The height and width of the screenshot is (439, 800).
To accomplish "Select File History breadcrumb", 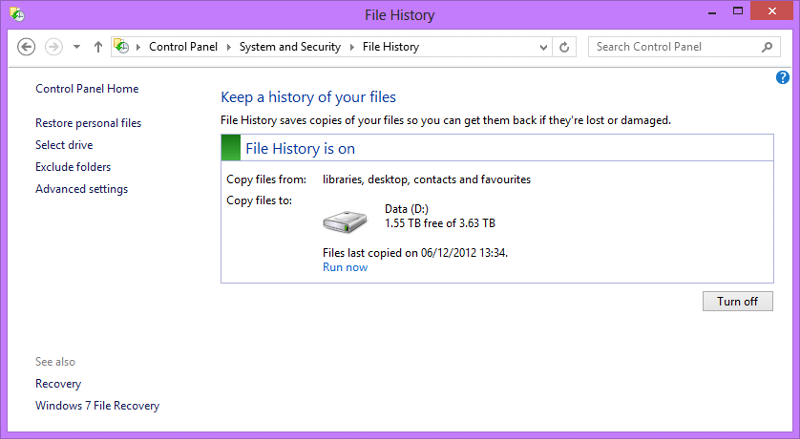I will click(391, 47).
